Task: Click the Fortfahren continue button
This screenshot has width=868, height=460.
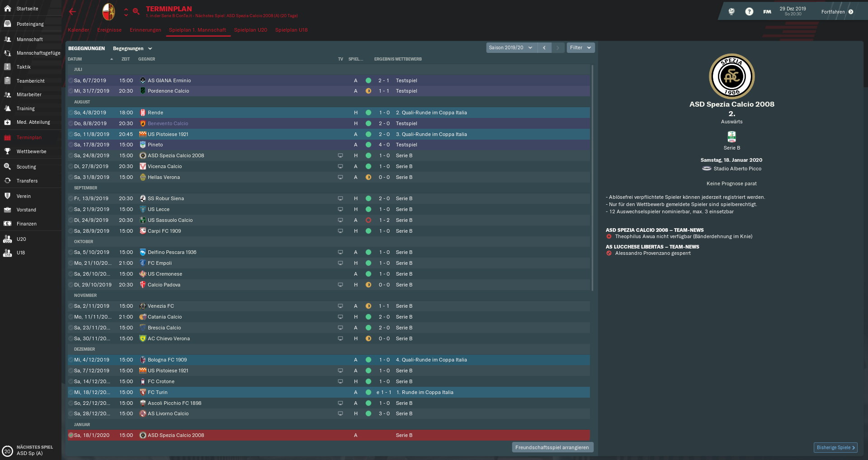Action: [x=837, y=12]
